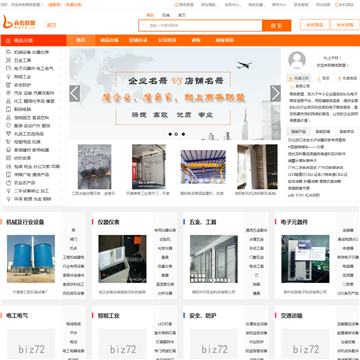Click the 家装建材 家用电器 category icon

tap(9, 150)
